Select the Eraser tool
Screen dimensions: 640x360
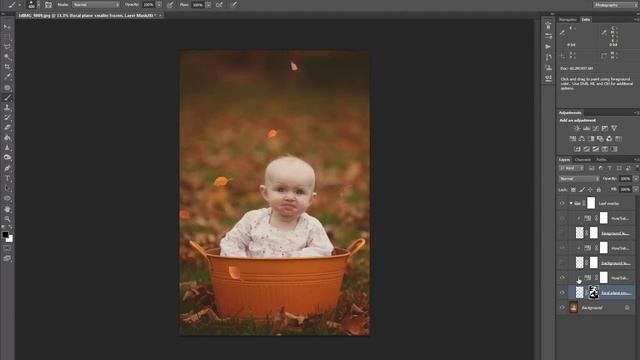[x=7, y=127]
